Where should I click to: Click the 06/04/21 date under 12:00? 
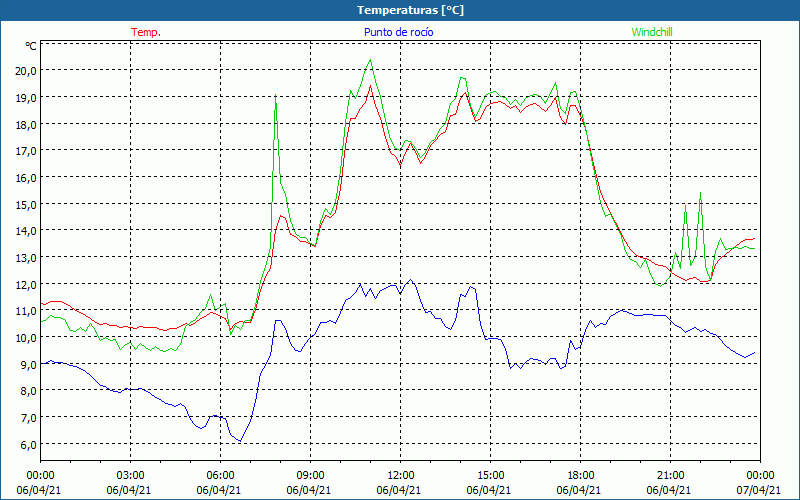[x=399, y=490]
